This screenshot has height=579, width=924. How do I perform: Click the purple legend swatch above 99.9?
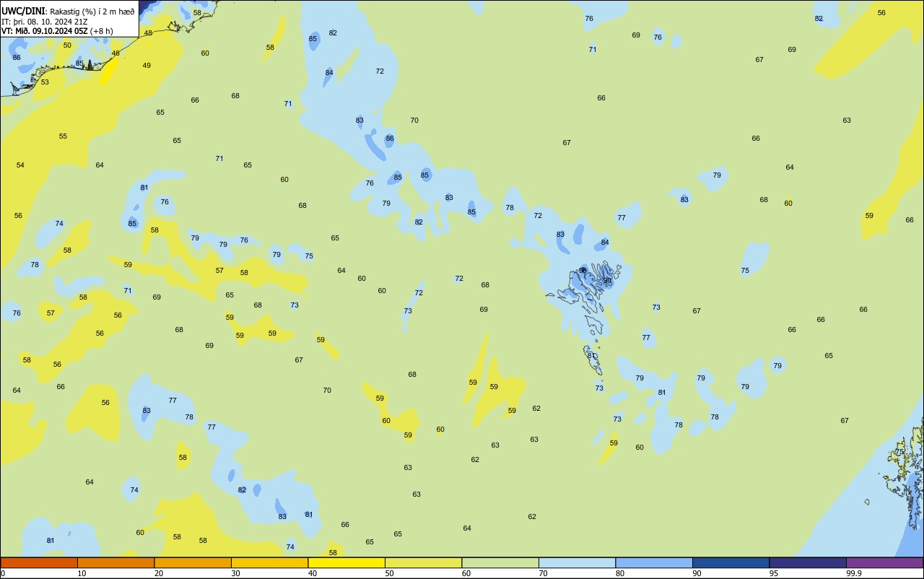(x=884, y=562)
